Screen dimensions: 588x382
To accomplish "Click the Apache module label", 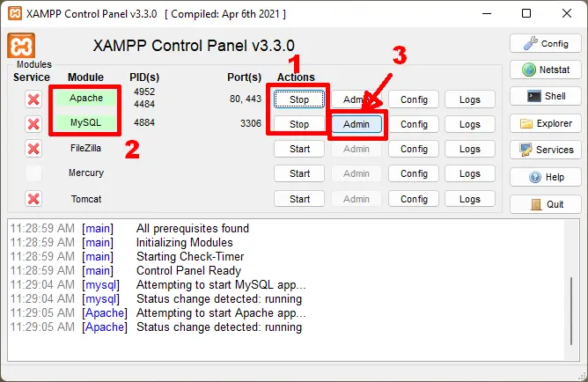I will coord(86,98).
